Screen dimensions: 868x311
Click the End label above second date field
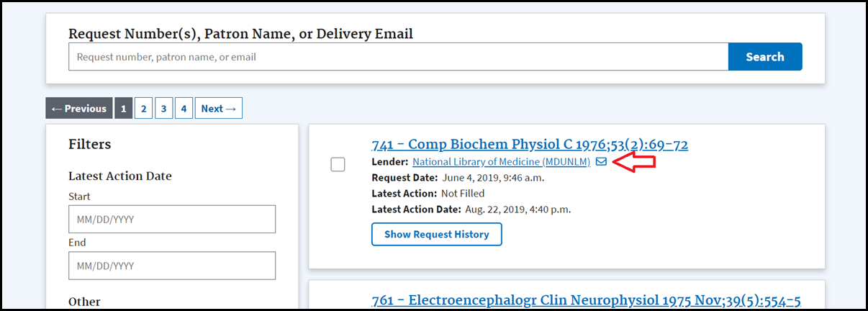[77, 243]
